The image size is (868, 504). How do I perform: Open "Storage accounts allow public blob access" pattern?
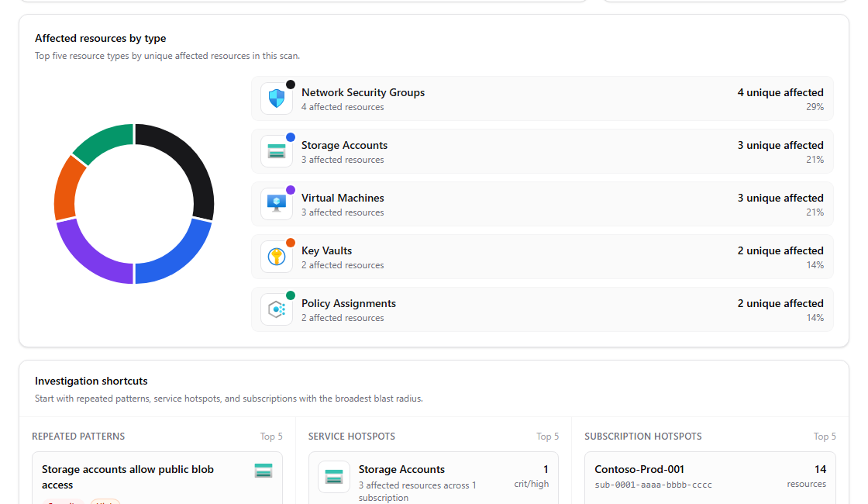coord(157,478)
